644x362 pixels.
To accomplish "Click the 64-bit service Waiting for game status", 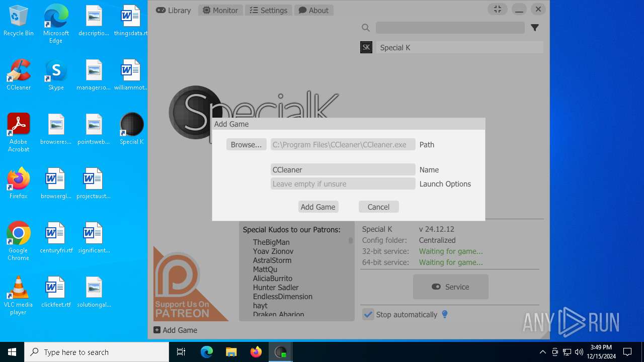I will (x=451, y=262).
